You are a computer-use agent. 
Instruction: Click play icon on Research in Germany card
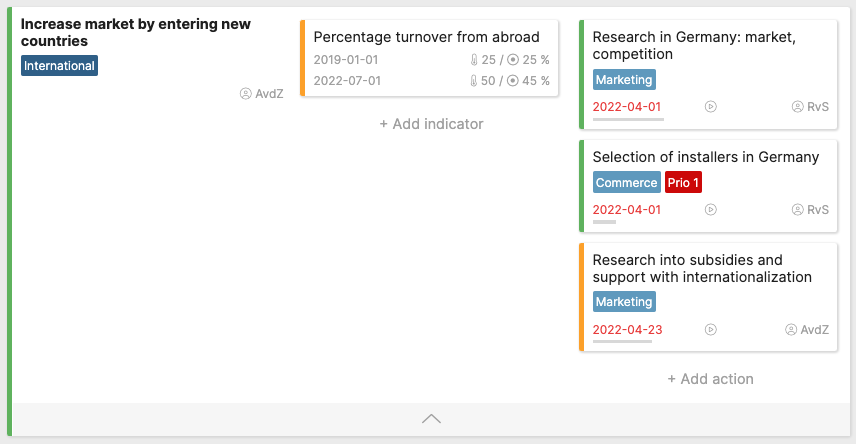710,106
